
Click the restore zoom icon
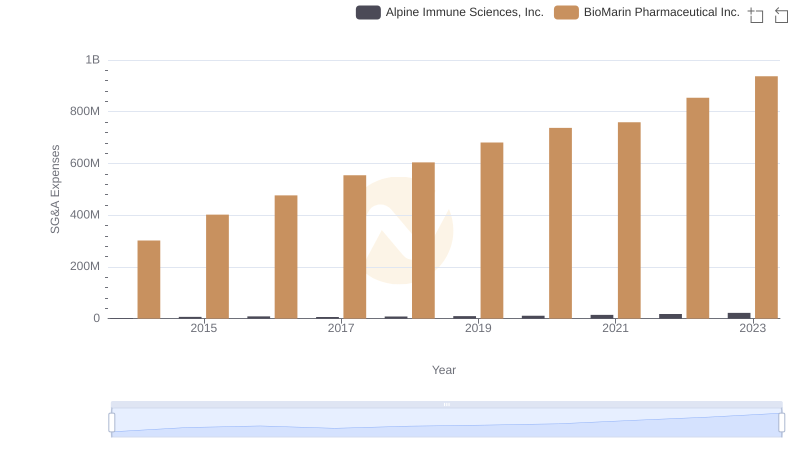coord(781,15)
